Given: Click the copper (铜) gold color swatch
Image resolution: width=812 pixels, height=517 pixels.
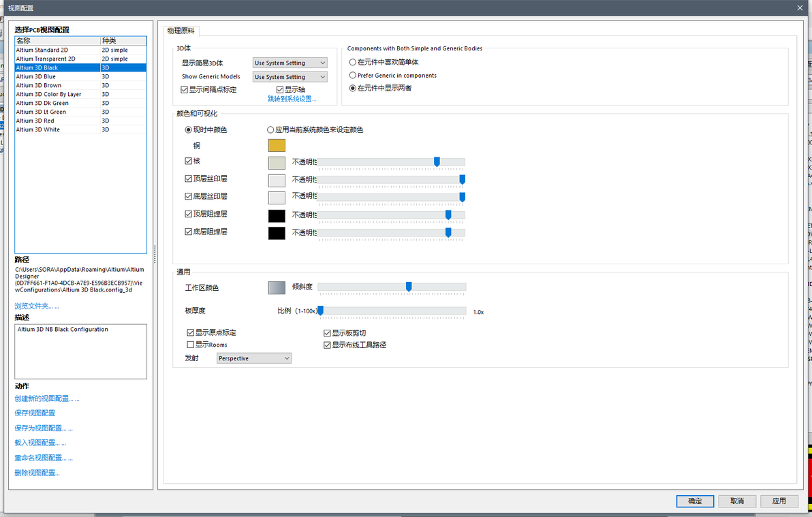Looking at the screenshot, I should (x=277, y=146).
